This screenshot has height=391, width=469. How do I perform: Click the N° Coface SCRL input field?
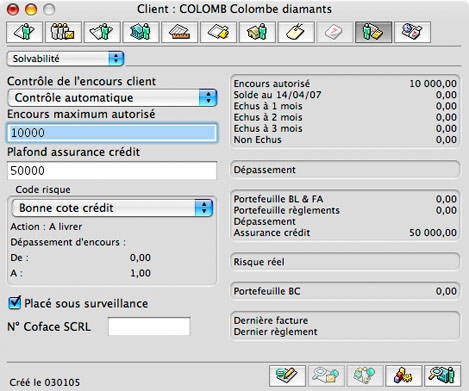pyautogui.click(x=149, y=326)
